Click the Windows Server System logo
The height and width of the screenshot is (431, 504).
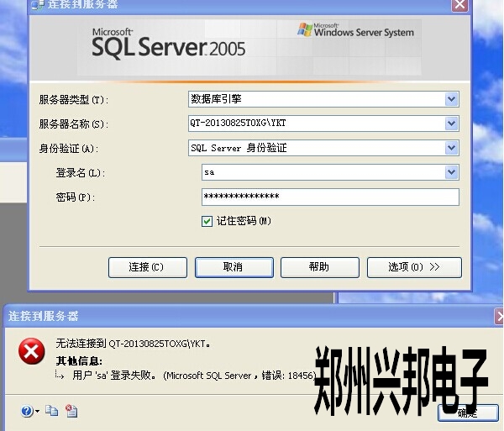(356, 30)
